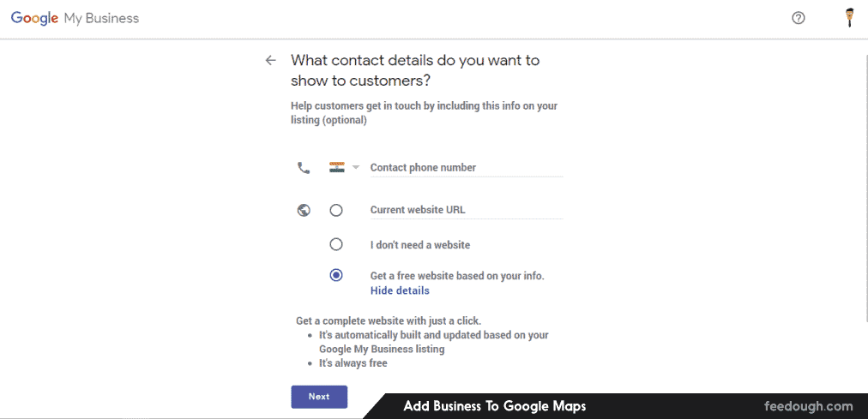Open the help question mark icon

799,18
